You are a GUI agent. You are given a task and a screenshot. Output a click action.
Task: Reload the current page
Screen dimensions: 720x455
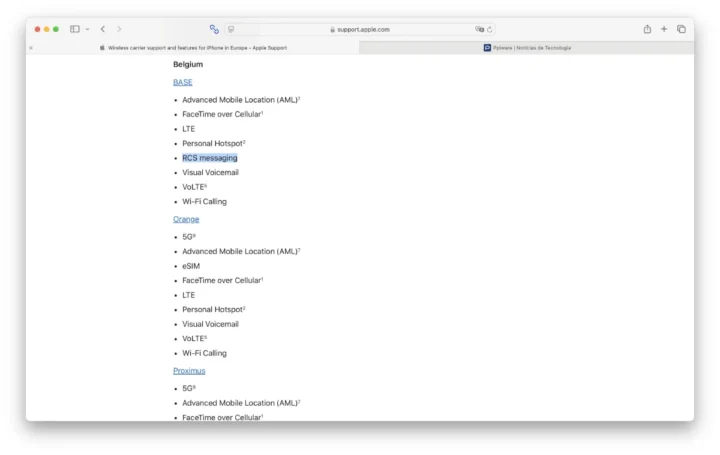(489, 29)
